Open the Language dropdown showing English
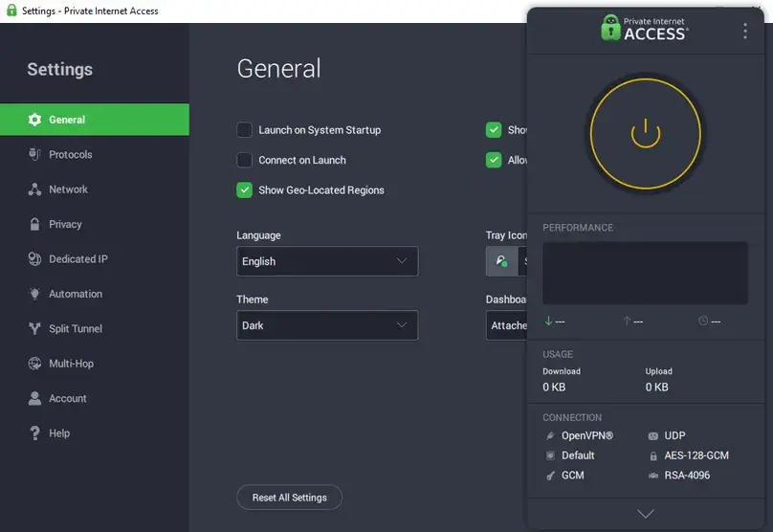 click(x=327, y=261)
